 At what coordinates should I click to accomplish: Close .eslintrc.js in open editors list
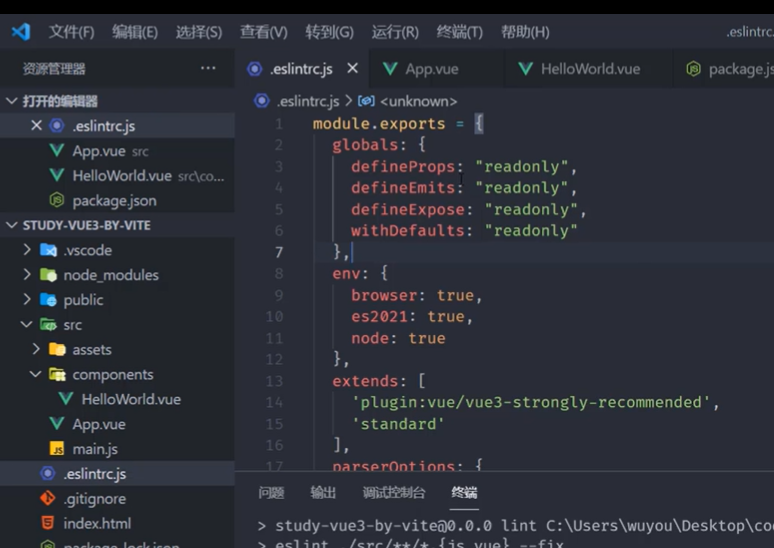[36, 125]
